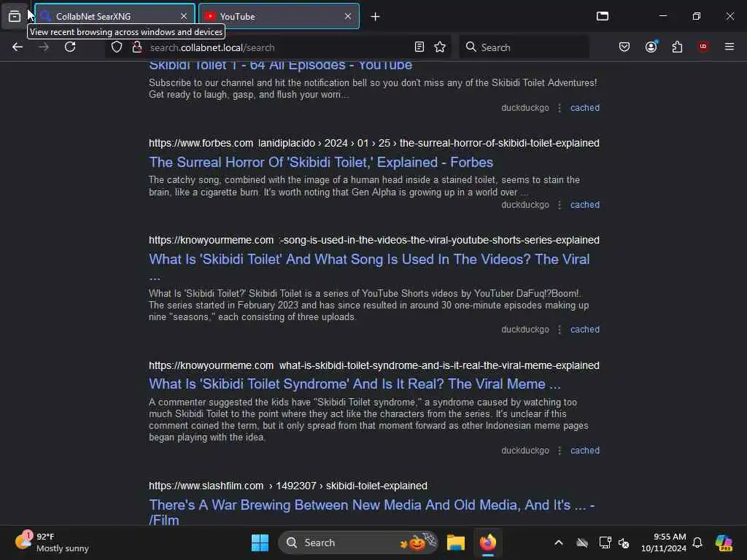747x560 pixels.
Task: Open Firefox View recent browsing icon
Action: click(x=15, y=16)
